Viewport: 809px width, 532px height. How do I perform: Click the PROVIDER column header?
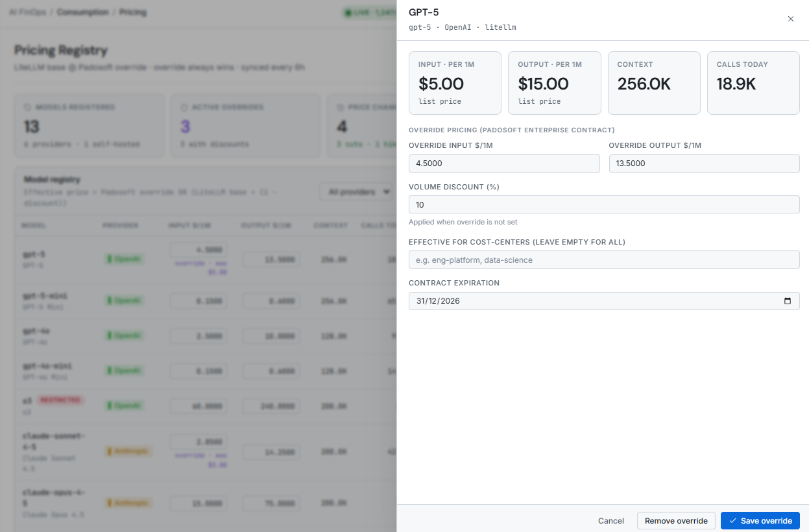click(x=120, y=225)
